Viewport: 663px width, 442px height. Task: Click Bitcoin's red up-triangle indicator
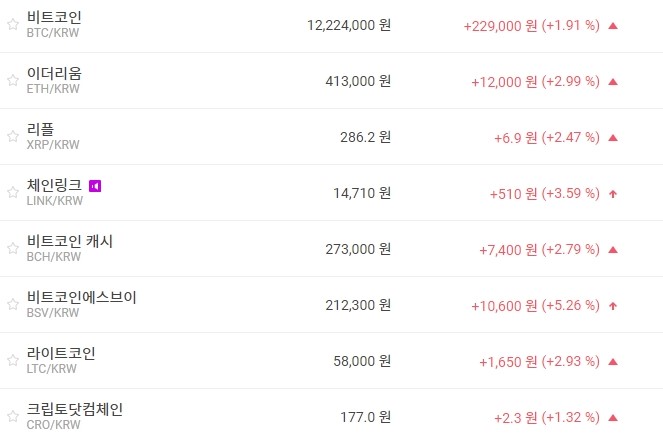613,25
